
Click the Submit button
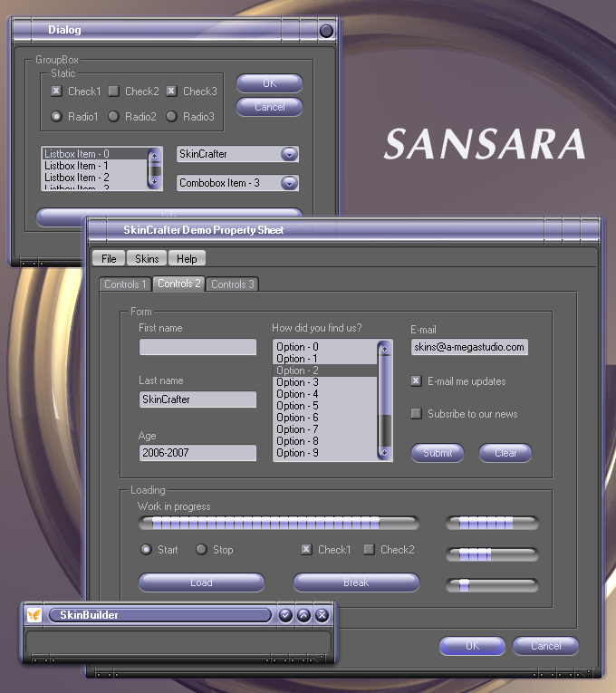pos(438,453)
